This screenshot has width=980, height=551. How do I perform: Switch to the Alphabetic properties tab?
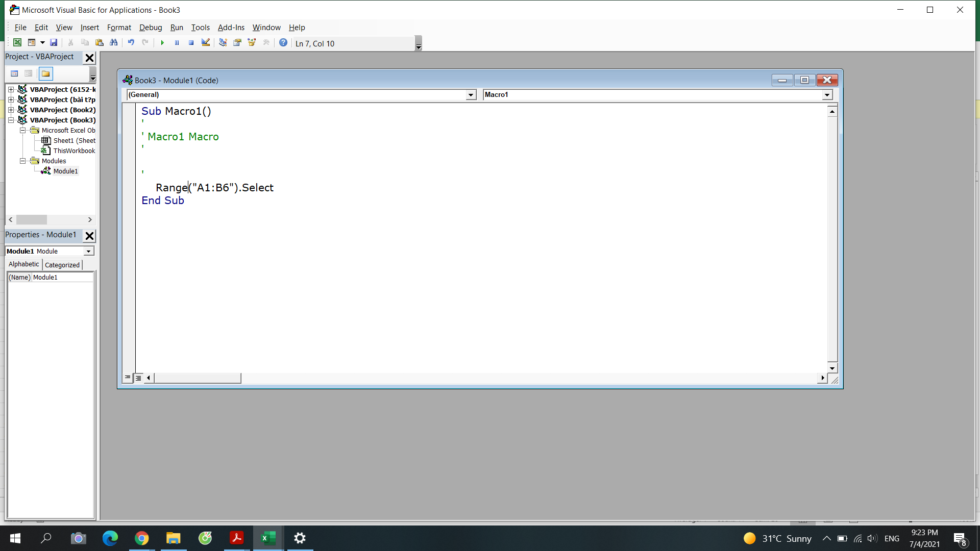(23, 264)
